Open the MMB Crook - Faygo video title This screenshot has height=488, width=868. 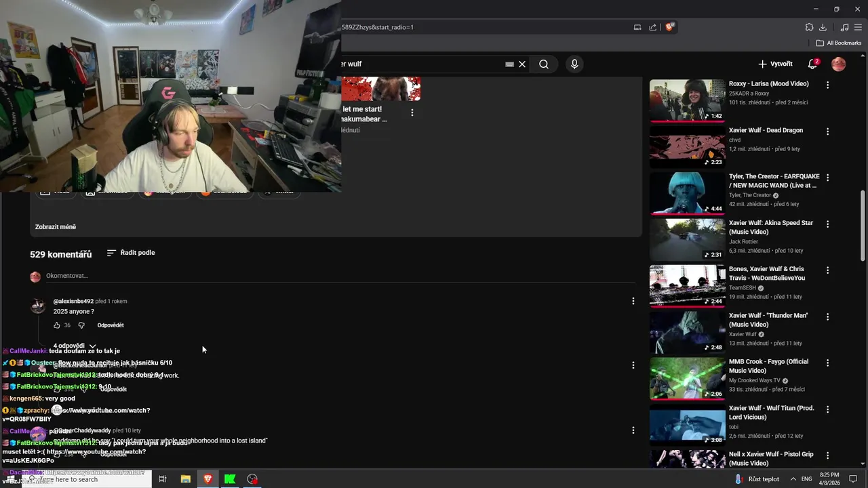[768, 366]
